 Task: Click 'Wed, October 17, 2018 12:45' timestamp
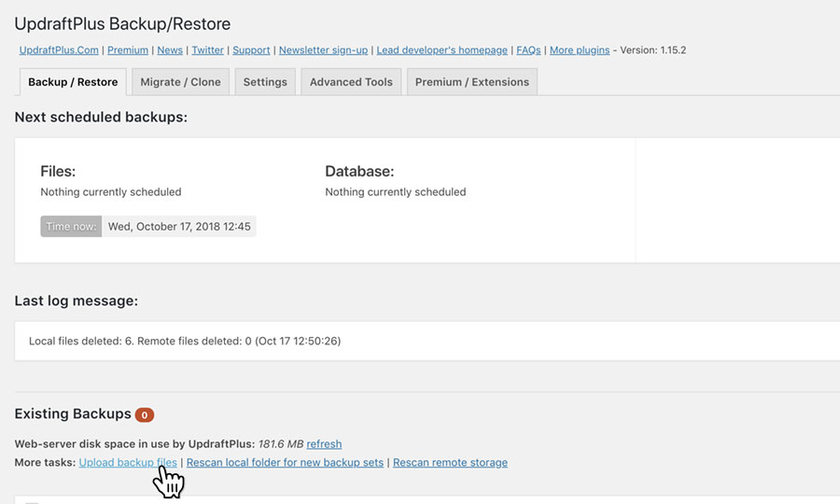179,227
